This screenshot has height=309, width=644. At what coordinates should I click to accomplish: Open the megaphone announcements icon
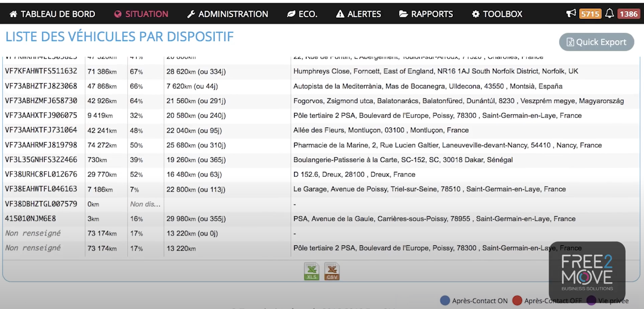point(571,13)
